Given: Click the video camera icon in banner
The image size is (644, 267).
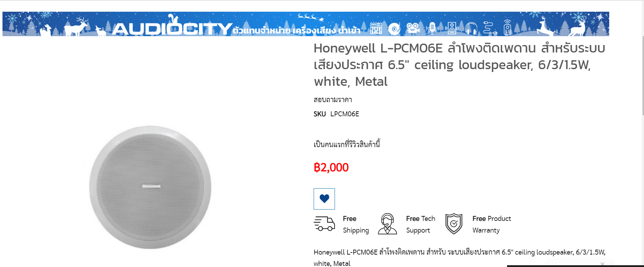Looking at the screenshot, I should click(413, 28).
